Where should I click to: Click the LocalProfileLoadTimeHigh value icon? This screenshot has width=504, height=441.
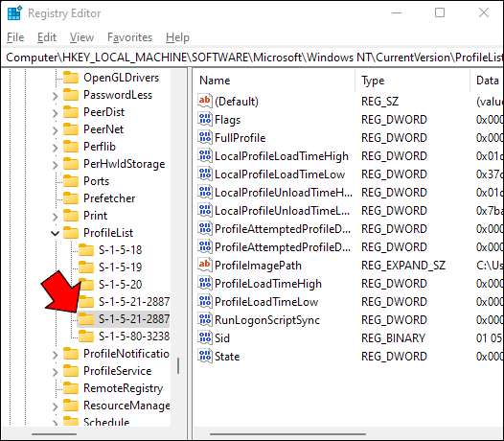pos(205,155)
